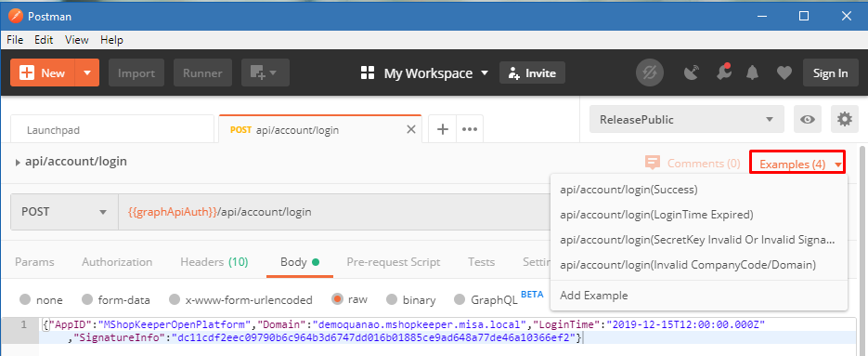Open the ReleasePublic environment dropdown

686,119
